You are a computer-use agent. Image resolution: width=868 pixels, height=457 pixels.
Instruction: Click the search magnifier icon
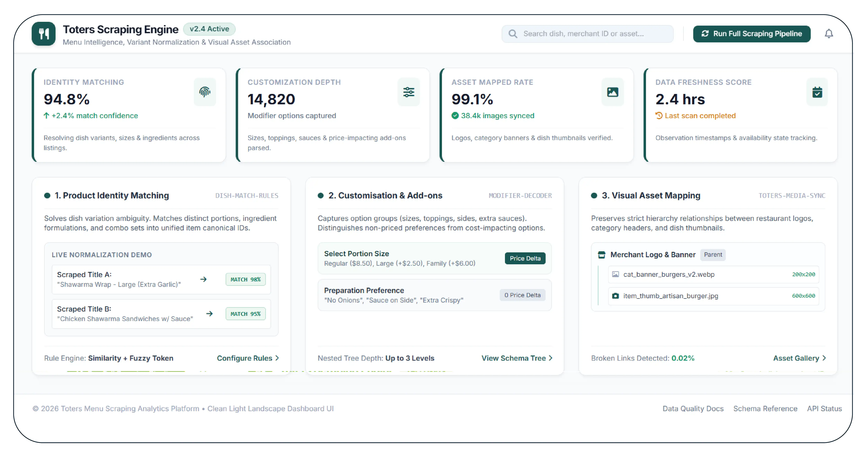click(x=513, y=34)
